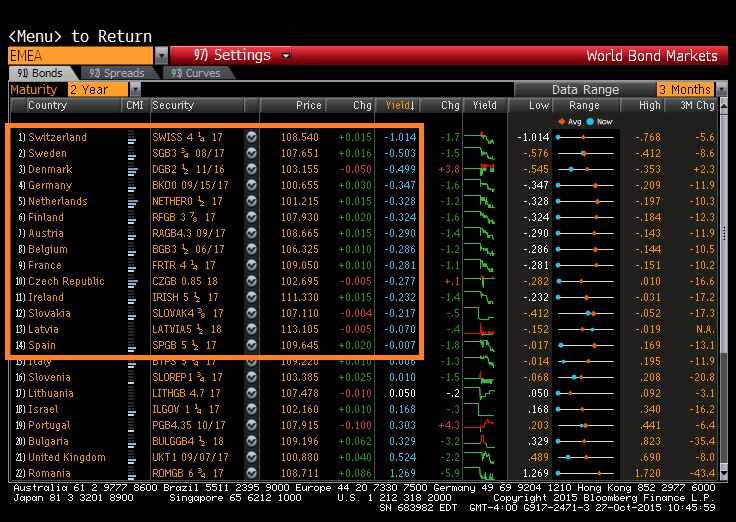Click the Bulgaria country row label

[x=48, y=441]
